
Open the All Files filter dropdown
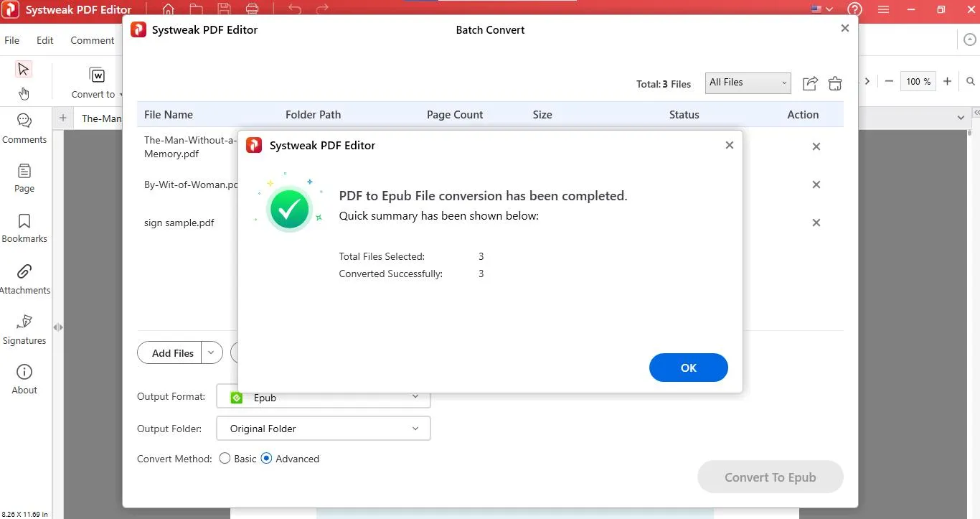(748, 83)
